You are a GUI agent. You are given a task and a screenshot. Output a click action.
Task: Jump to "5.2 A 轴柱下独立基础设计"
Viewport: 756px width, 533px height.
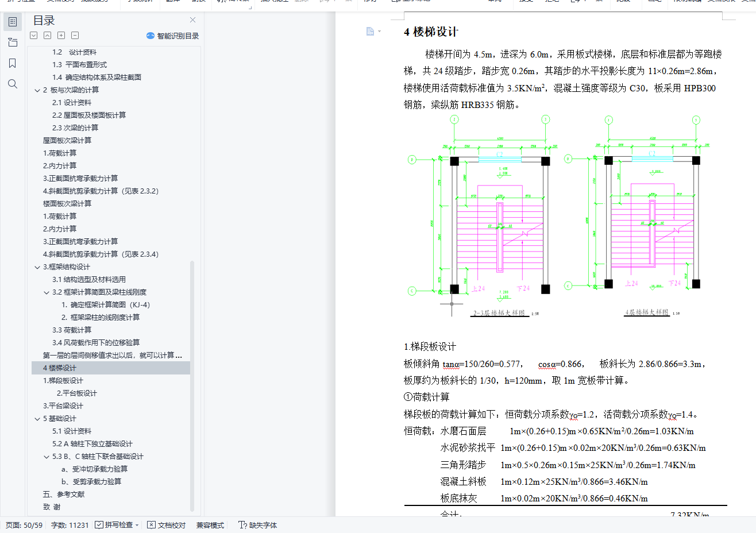click(92, 444)
